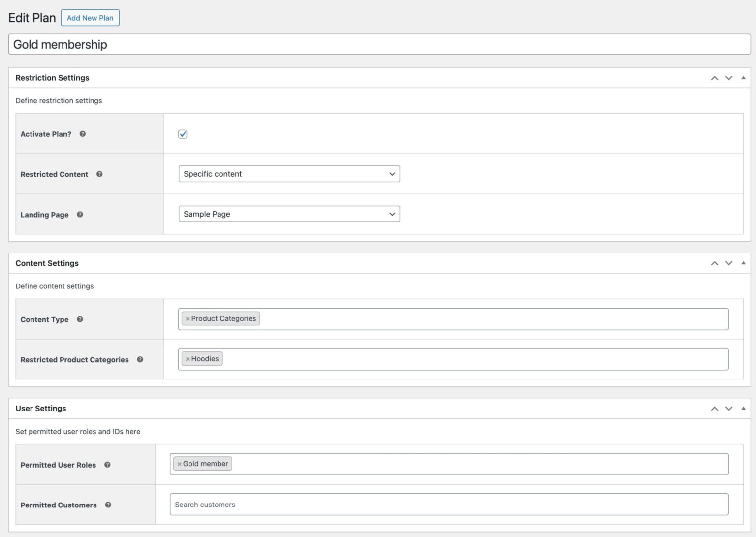Image resolution: width=756 pixels, height=537 pixels.
Task: Open Restricted Product Categories help tooltip
Action: [140, 360]
